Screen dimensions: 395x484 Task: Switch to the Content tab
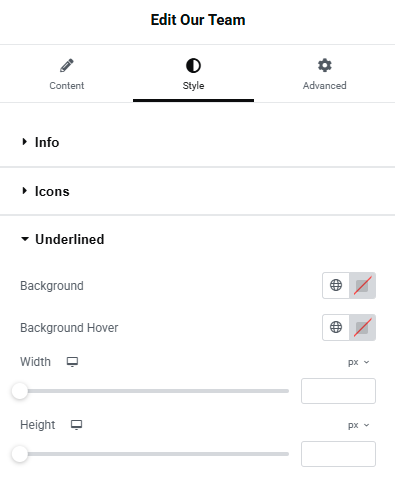coord(67,74)
